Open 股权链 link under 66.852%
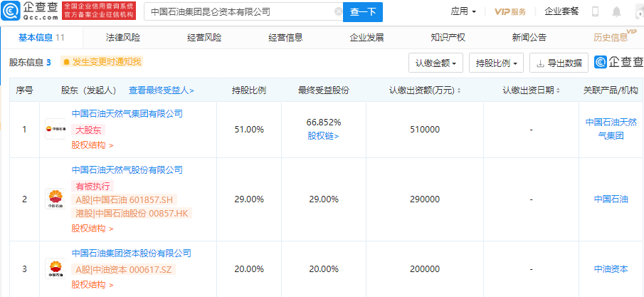Screen dimensions: 644x297 [x=323, y=136]
